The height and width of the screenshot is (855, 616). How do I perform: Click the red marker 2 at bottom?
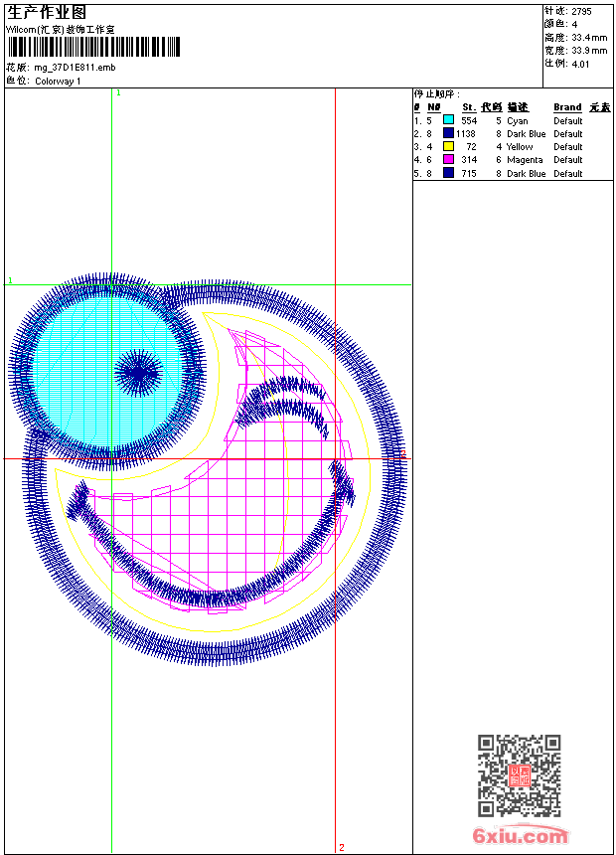[x=341, y=847]
